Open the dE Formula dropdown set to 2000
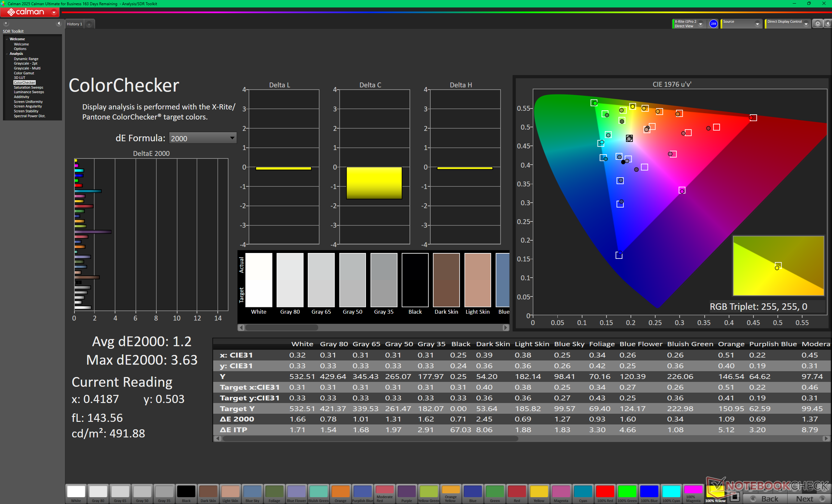This screenshot has height=504, width=832. [x=202, y=138]
